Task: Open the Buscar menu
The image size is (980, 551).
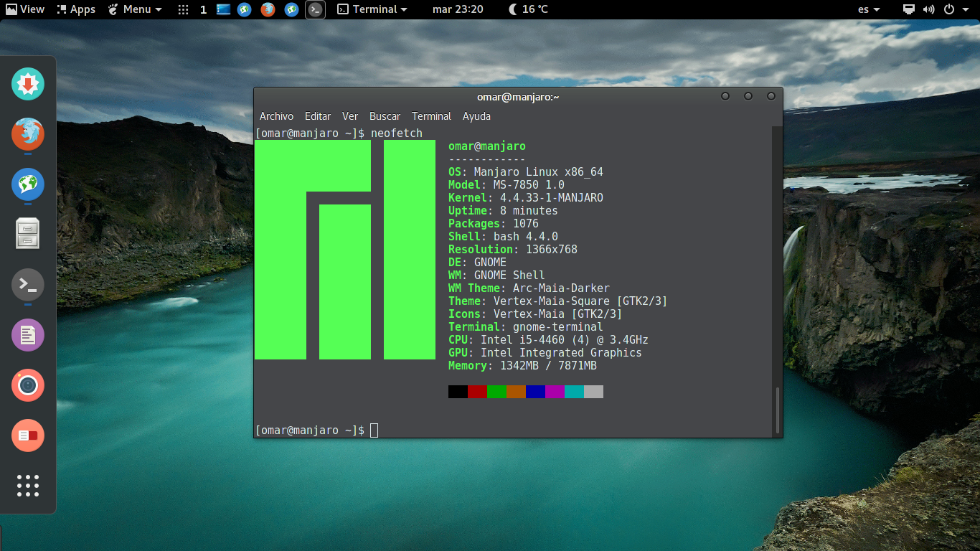Action: click(x=385, y=116)
